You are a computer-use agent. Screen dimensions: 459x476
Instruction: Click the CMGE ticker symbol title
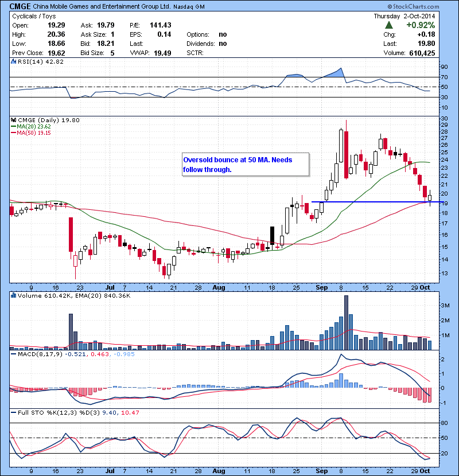(20, 6)
